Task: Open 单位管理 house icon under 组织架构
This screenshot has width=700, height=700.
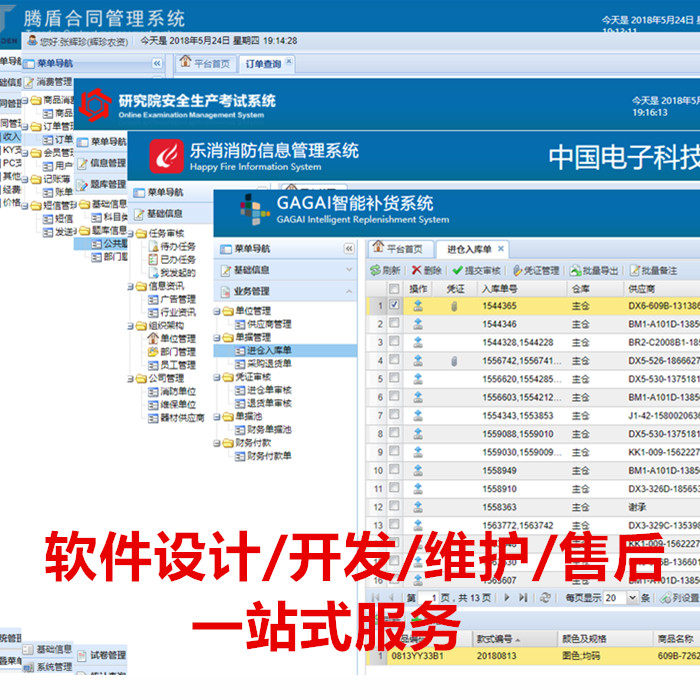Action: click(153, 338)
